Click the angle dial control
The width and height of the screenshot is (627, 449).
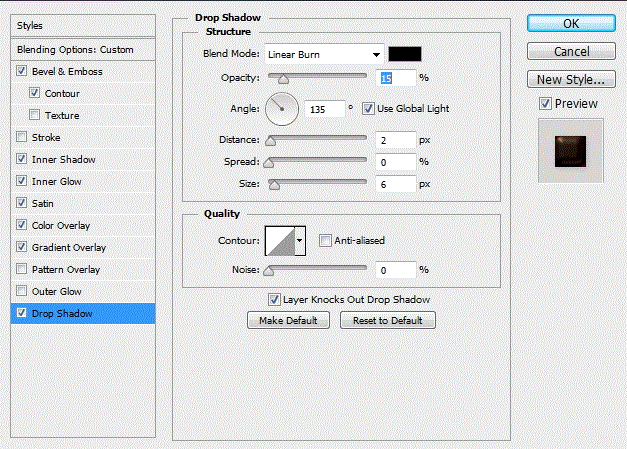[x=281, y=108]
